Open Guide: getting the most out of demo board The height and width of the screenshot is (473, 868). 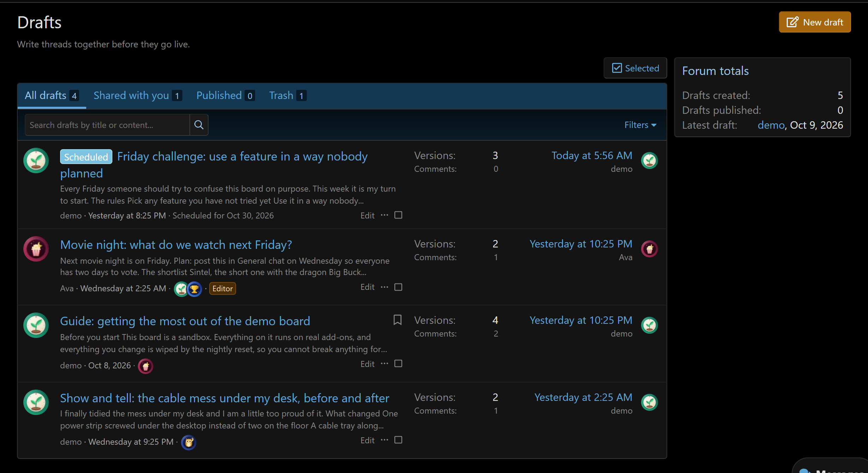coord(185,321)
